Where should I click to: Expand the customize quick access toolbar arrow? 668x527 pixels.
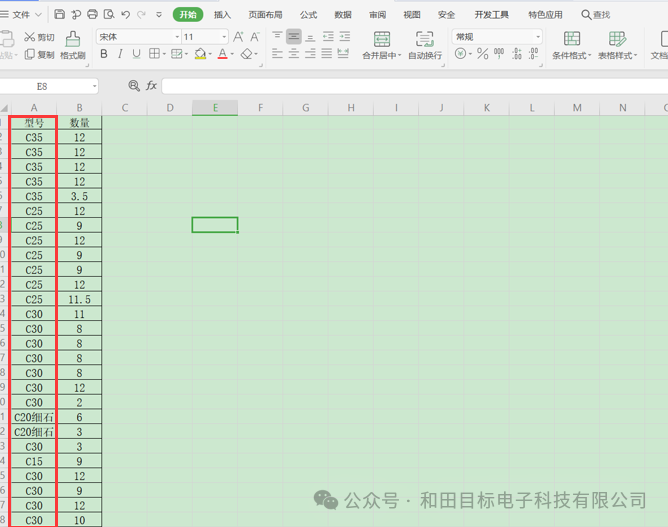159,15
